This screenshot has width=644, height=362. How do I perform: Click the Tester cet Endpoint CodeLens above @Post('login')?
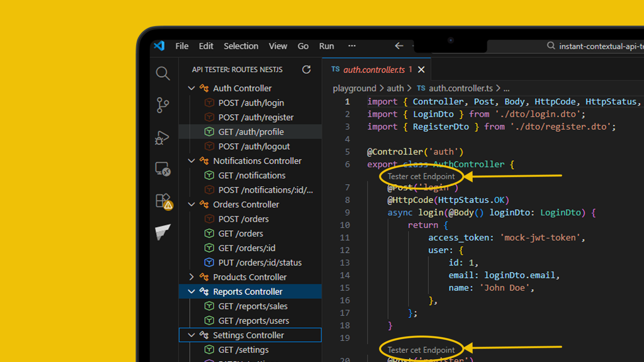(x=421, y=176)
